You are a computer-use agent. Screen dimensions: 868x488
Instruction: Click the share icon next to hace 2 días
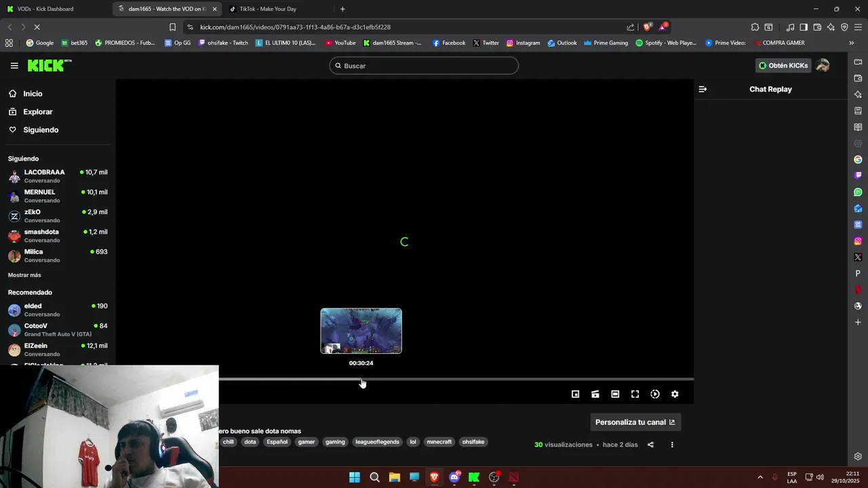(650, 445)
